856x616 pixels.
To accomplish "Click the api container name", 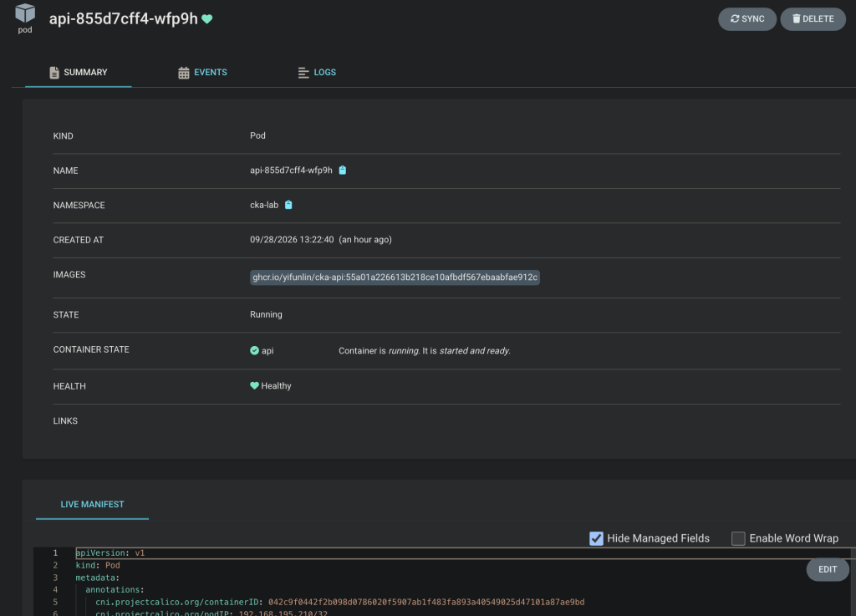I will [267, 351].
